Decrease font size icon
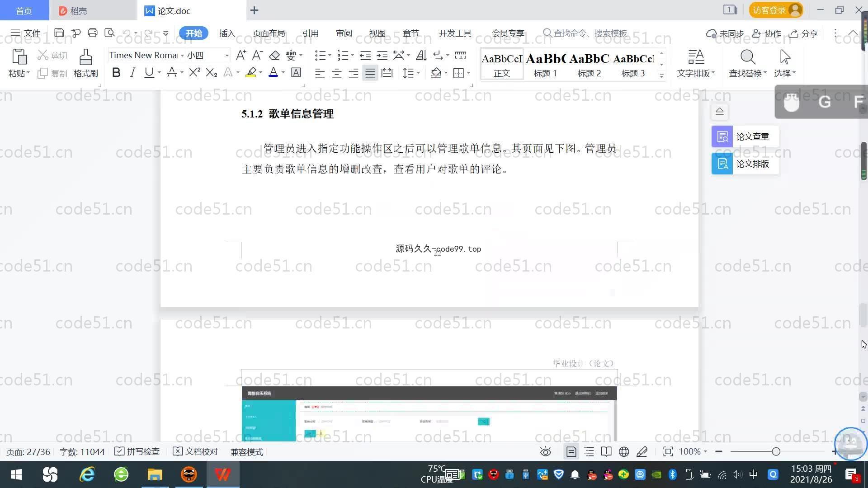This screenshot has height=488, width=868. click(257, 55)
